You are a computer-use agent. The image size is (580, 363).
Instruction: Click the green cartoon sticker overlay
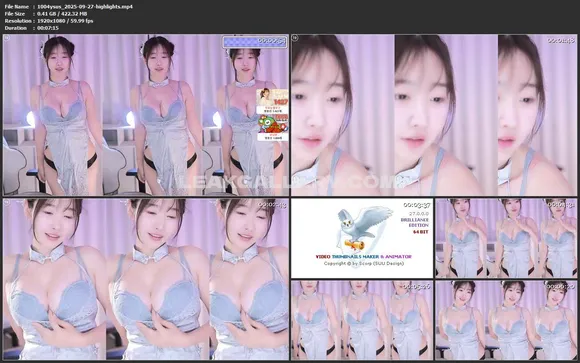pyautogui.click(x=273, y=124)
